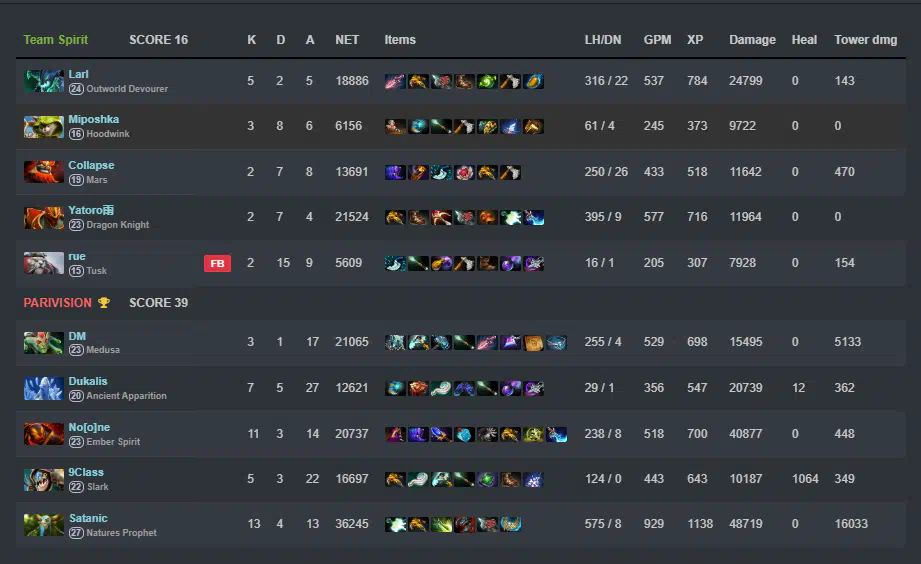921x564 pixels.
Task: Select the brown Boots in rue's items
Action: pos(487,263)
